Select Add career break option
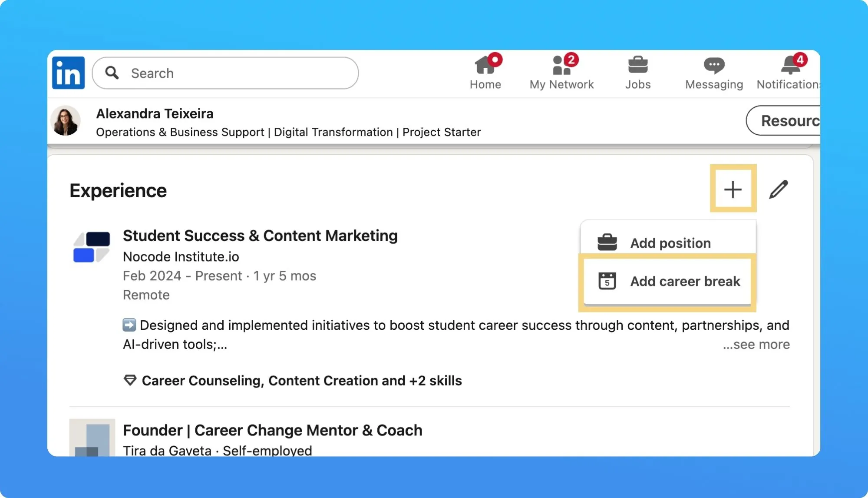868x498 pixels. pyautogui.click(x=668, y=281)
